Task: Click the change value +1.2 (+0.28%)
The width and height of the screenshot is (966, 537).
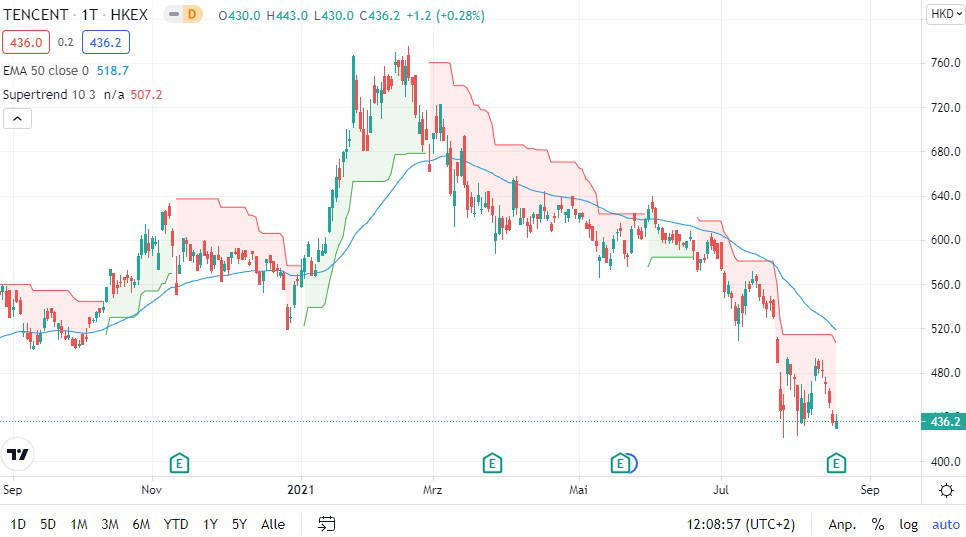Action: point(445,15)
